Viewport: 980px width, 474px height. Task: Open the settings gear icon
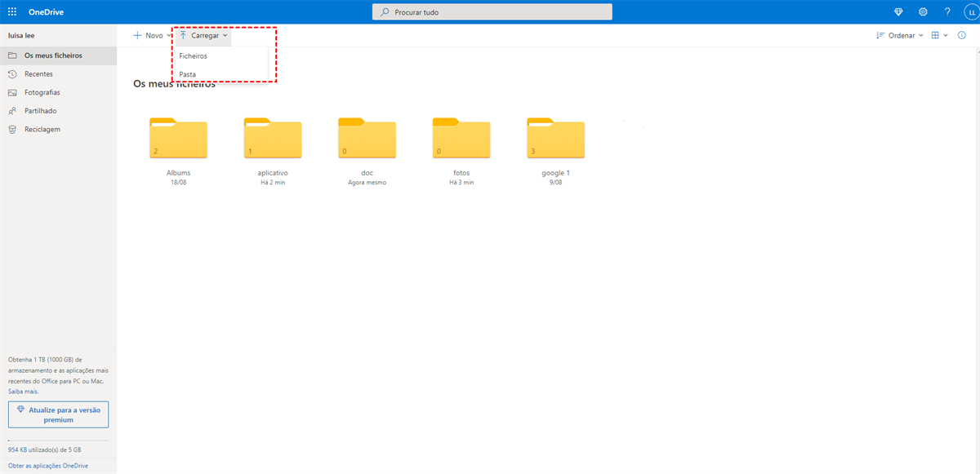point(923,12)
